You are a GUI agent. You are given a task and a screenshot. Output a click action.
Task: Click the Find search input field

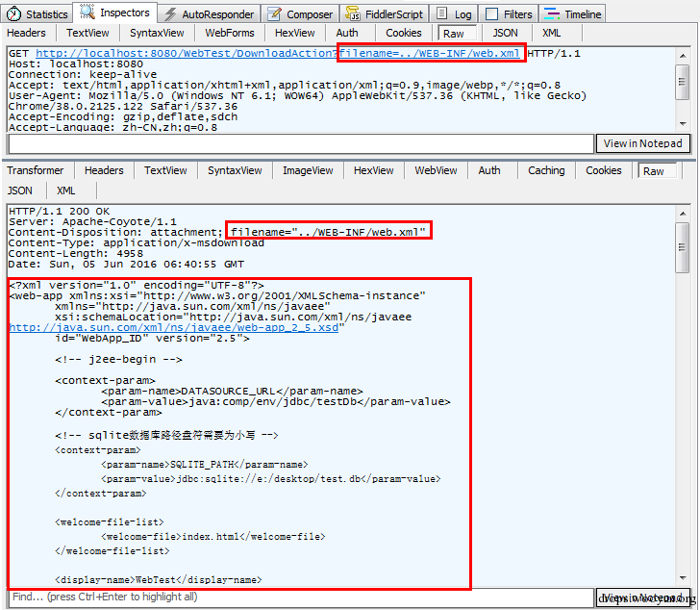pyautogui.click(x=301, y=597)
